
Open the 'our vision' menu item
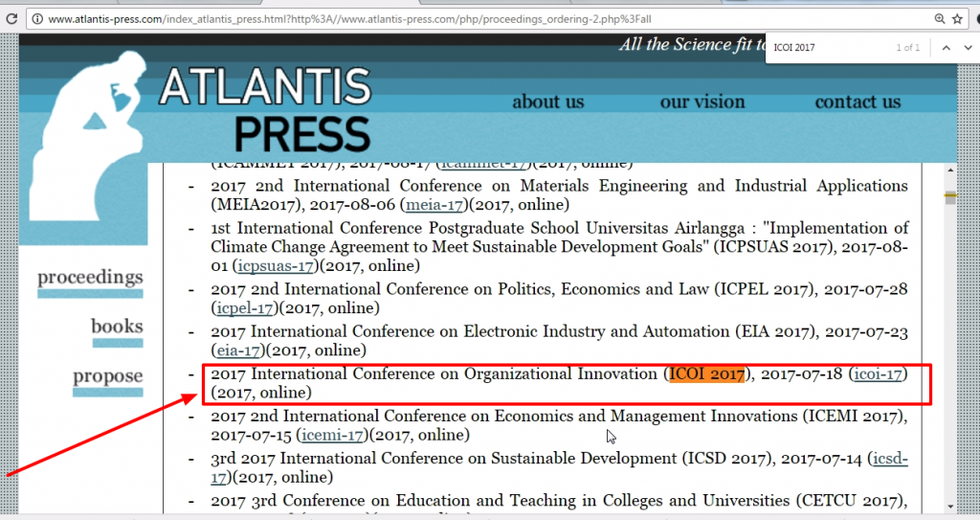(702, 102)
